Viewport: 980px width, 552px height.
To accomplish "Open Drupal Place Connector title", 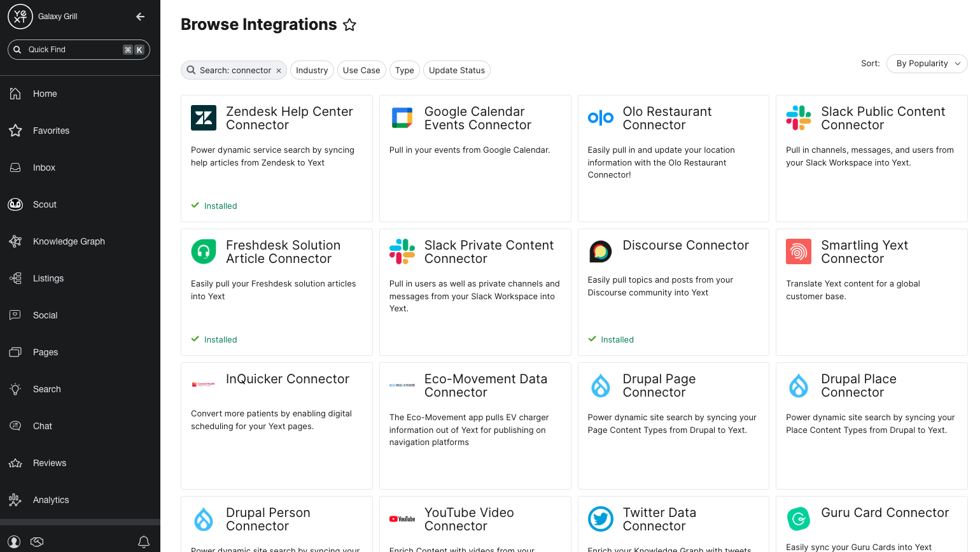I will tap(858, 386).
